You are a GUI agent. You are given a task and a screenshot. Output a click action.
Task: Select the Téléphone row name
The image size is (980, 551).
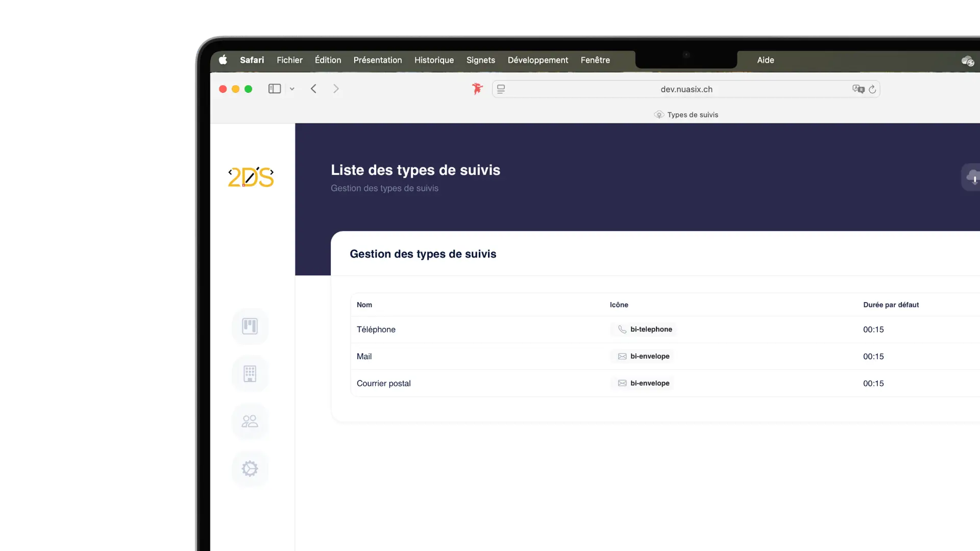click(376, 330)
